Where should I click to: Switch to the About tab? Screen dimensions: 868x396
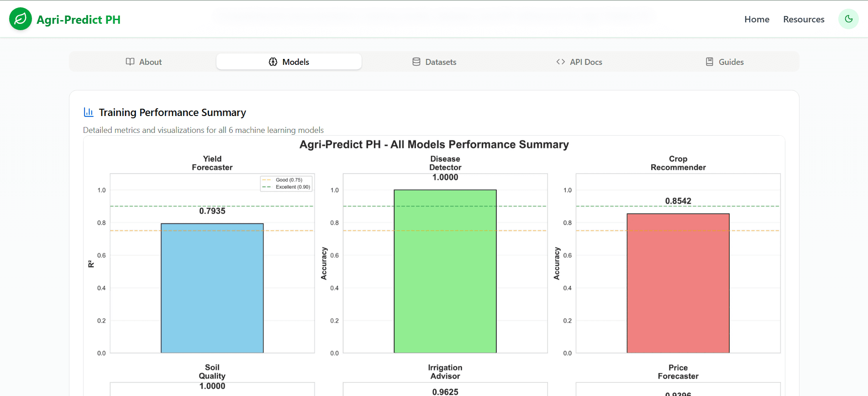point(143,62)
